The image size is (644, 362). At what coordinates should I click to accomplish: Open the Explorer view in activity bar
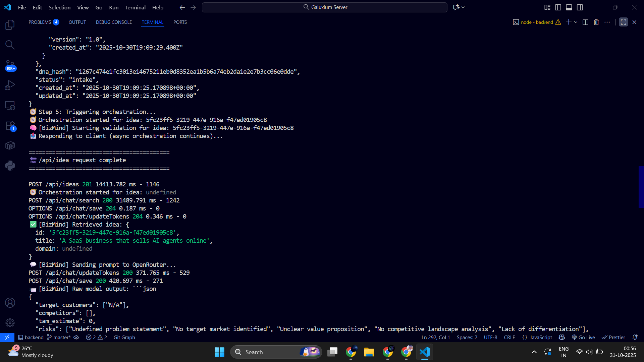[x=10, y=24]
